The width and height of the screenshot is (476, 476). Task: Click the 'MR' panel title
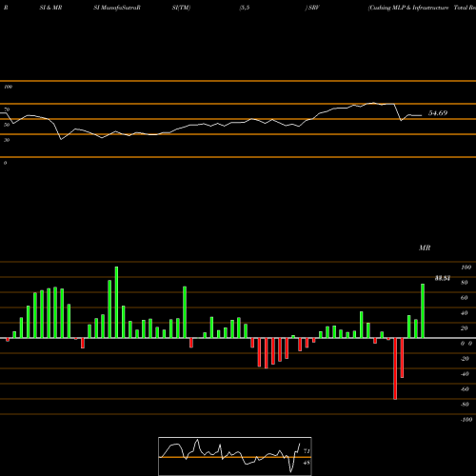coord(425,248)
